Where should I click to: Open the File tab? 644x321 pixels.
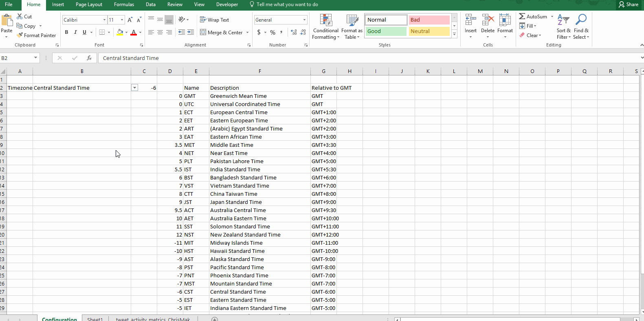[9, 4]
